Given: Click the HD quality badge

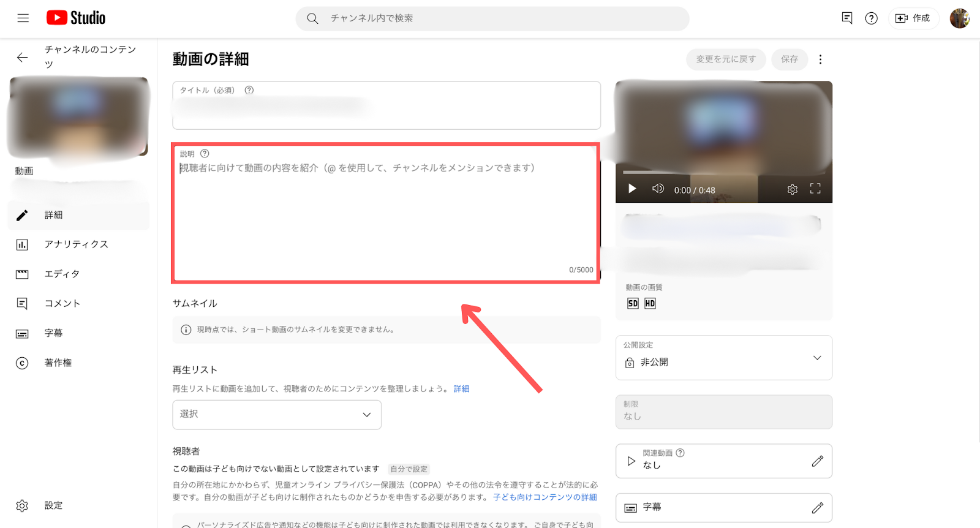Looking at the screenshot, I should coord(650,303).
